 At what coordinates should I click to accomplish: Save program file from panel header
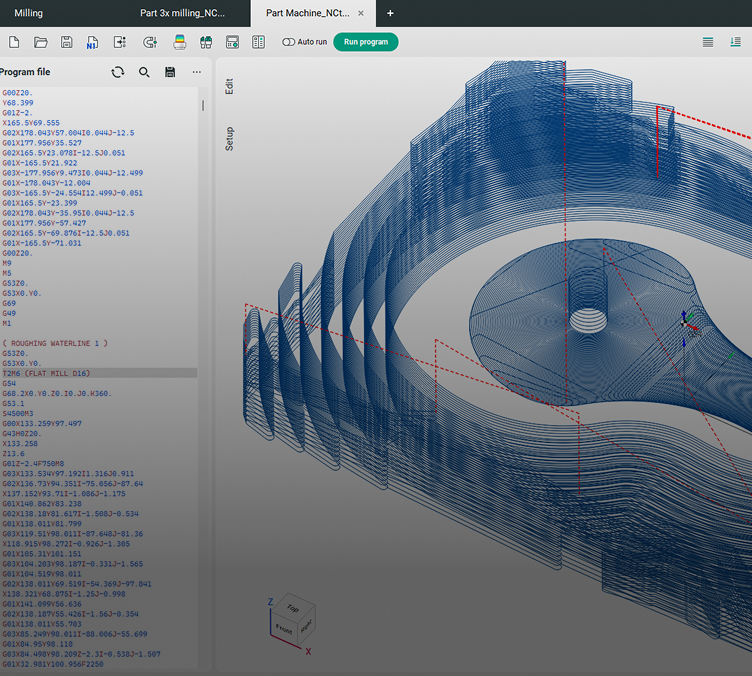pyautogui.click(x=170, y=72)
